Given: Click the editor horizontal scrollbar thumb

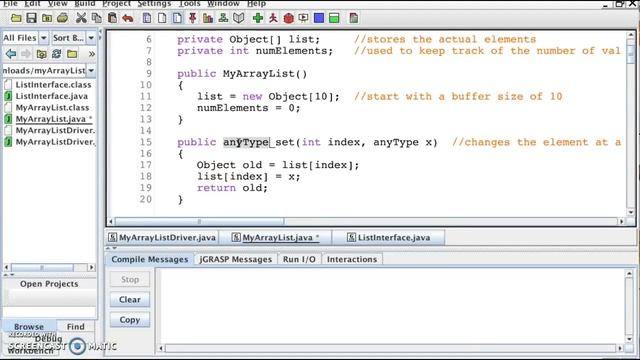Looking at the screenshot, I should point(199,222).
